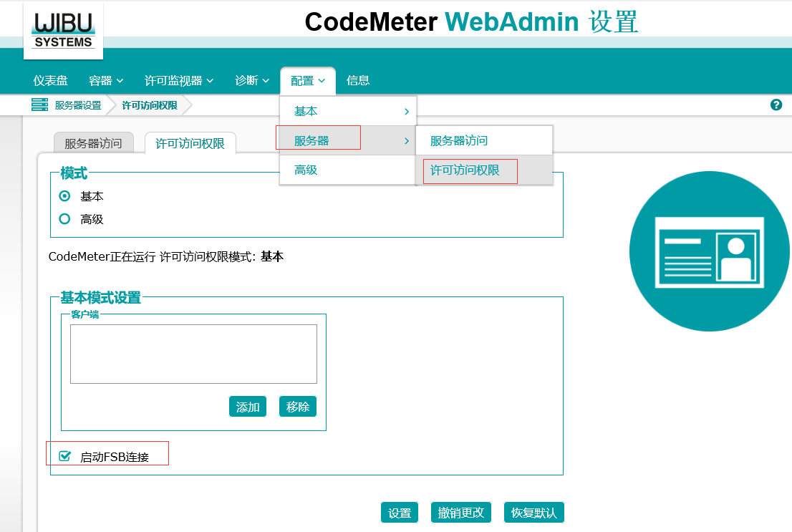
Task: Click the WIBU Systems logo
Action: (63, 31)
